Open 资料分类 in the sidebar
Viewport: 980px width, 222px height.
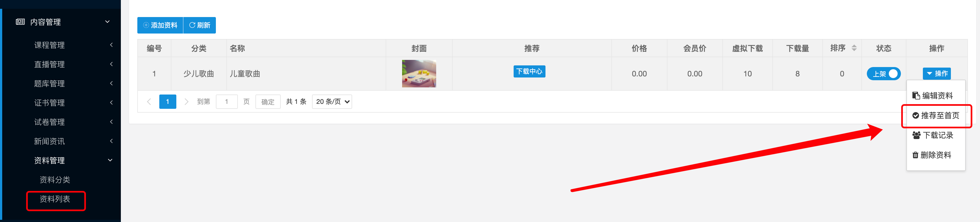(55, 180)
